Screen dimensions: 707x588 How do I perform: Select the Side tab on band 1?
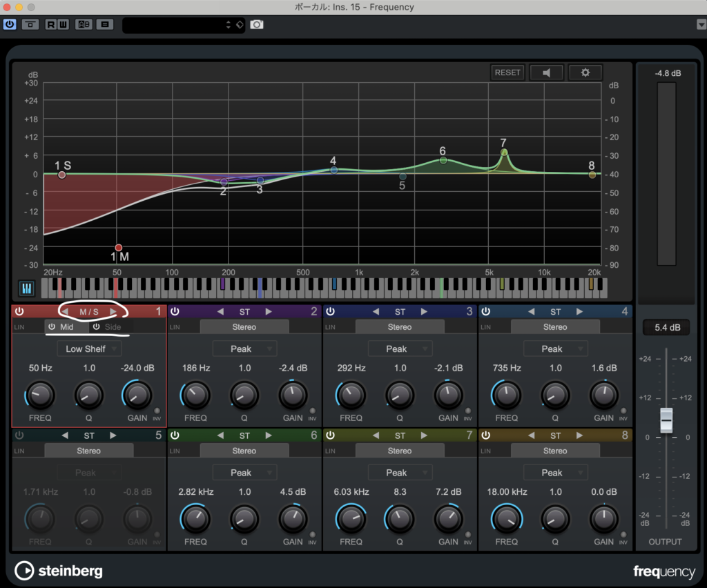pos(110,326)
